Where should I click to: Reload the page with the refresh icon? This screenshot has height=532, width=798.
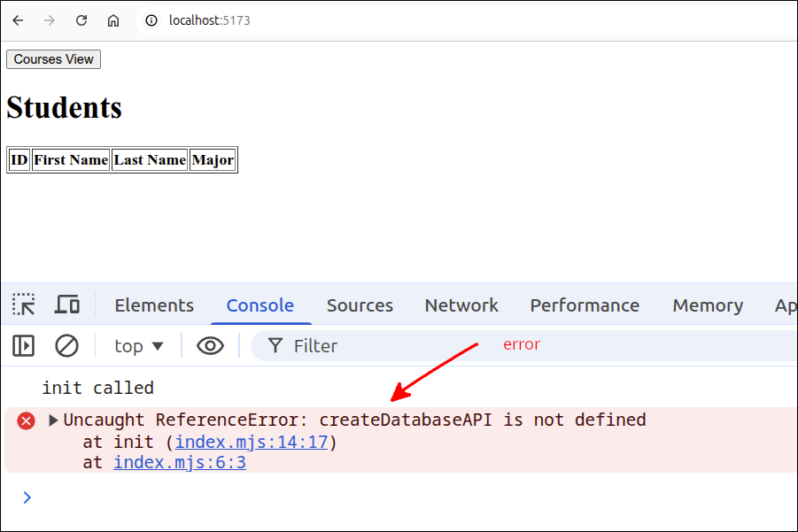(81, 20)
